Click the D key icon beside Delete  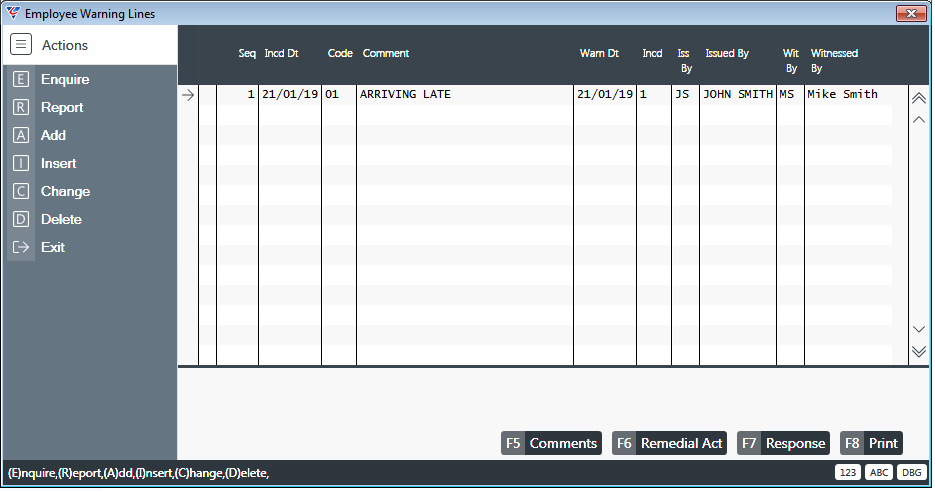[21, 220]
